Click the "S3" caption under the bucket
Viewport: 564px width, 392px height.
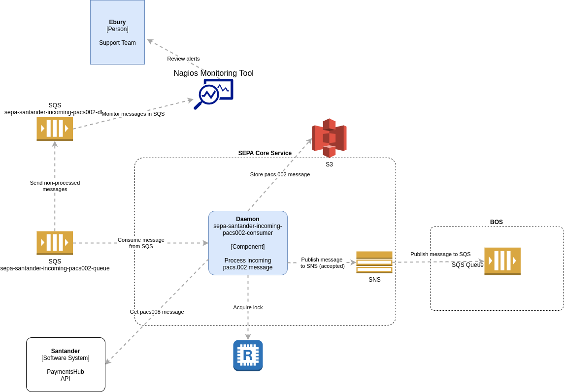tap(329, 164)
